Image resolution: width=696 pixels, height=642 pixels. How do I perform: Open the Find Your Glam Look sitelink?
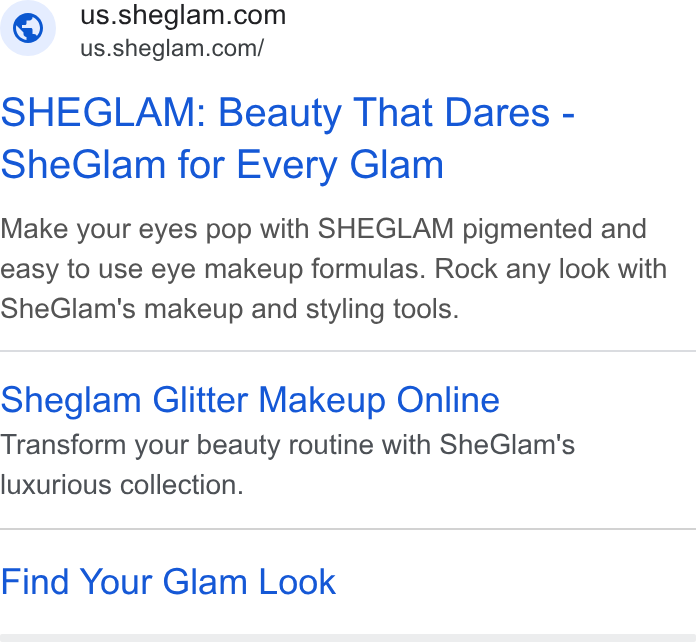click(x=168, y=582)
